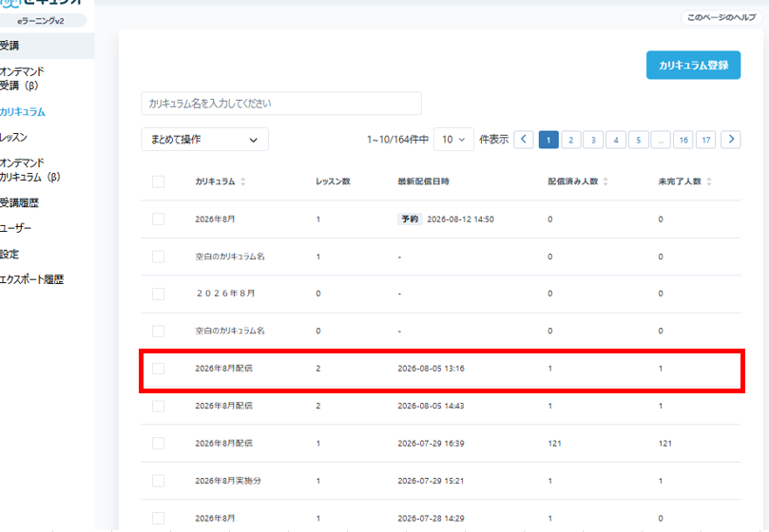This screenshot has height=532, width=769.
Task: Open 受講 in the sidebar
Action: (10, 46)
